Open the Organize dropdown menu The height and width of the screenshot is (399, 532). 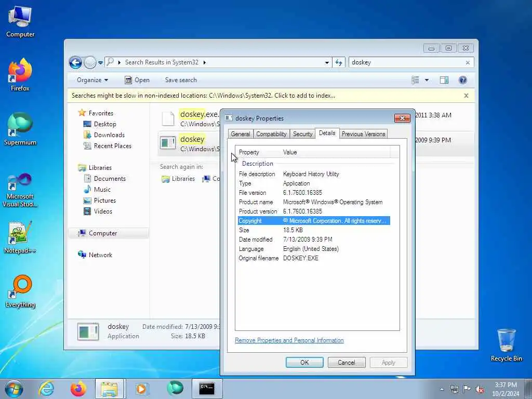[92, 80]
